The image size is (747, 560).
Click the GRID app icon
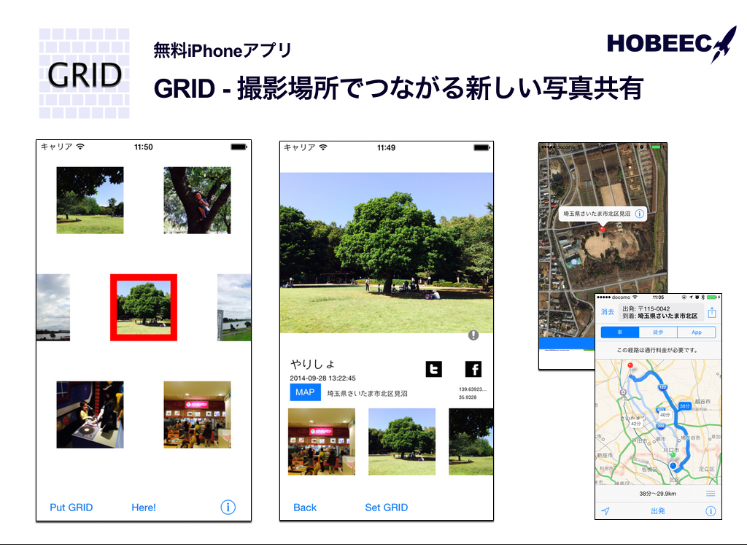click(x=85, y=74)
